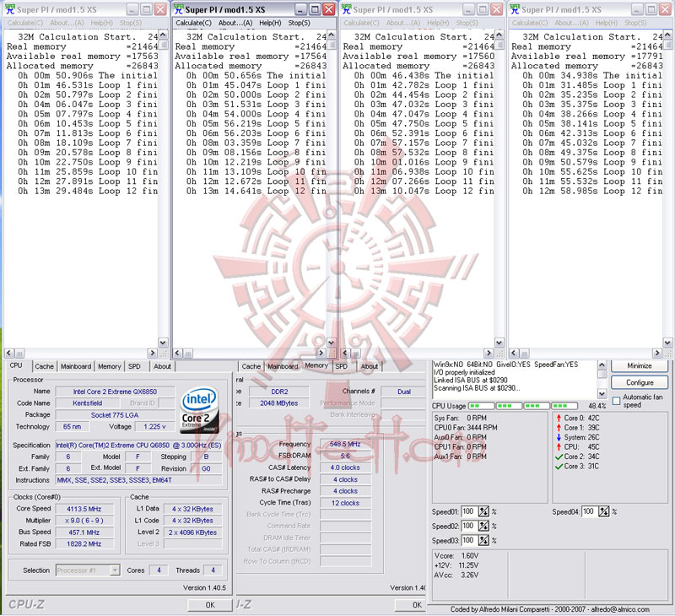Click the CPU0 Fan 3444 RPM reading
Screen dimensions: 675x616
pyautogui.click(x=466, y=428)
